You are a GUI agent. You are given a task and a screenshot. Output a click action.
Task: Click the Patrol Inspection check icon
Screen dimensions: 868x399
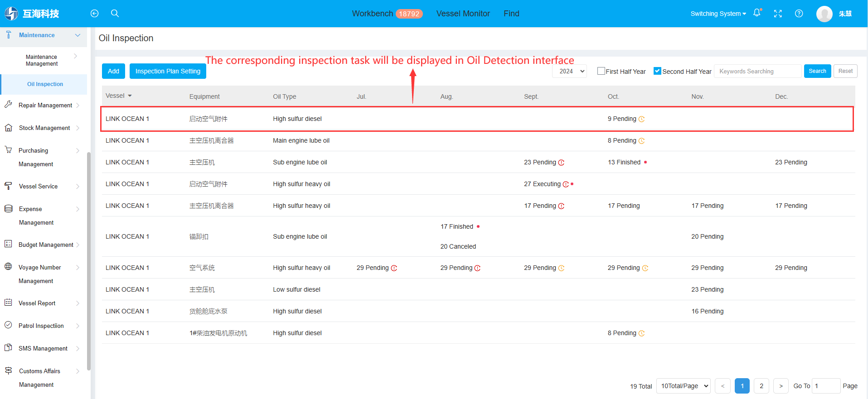coord(8,325)
